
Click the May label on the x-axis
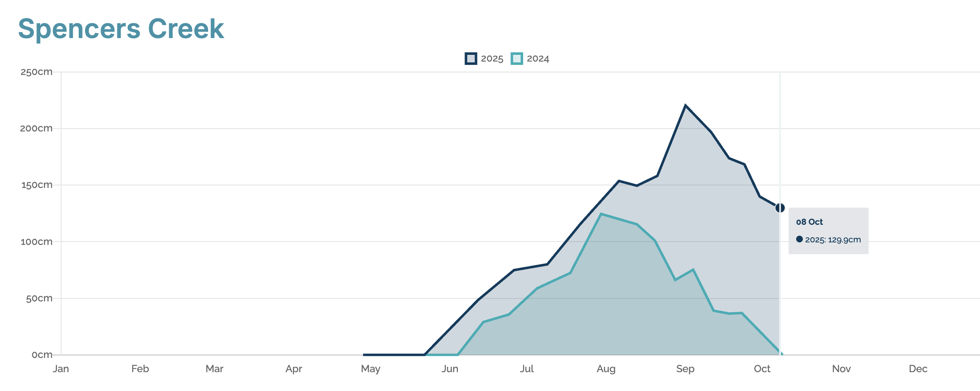(371, 369)
